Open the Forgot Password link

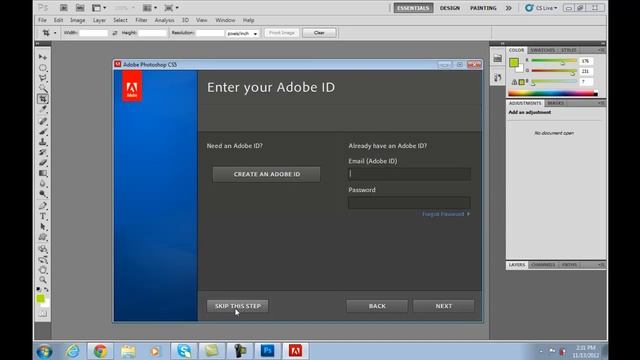(x=446, y=214)
